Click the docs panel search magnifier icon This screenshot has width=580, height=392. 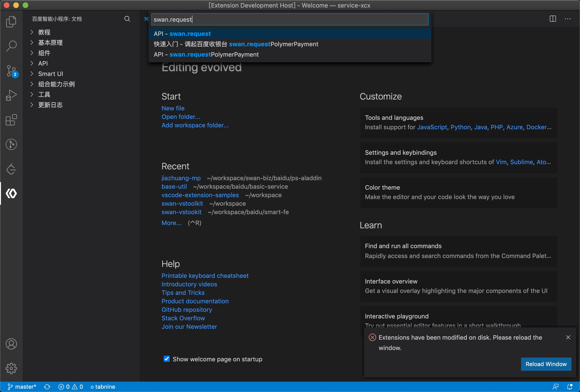[127, 19]
